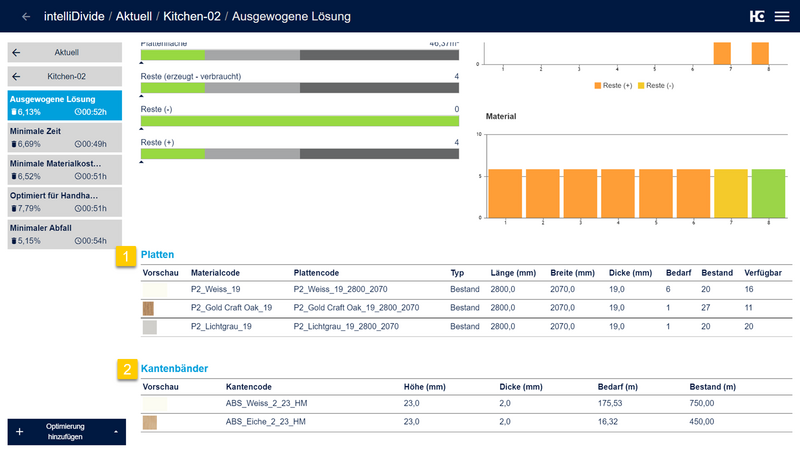Viewport: 800px width, 450px height.
Task: Click the HOMAG logo icon in the header
Action: tap(757, 17)
